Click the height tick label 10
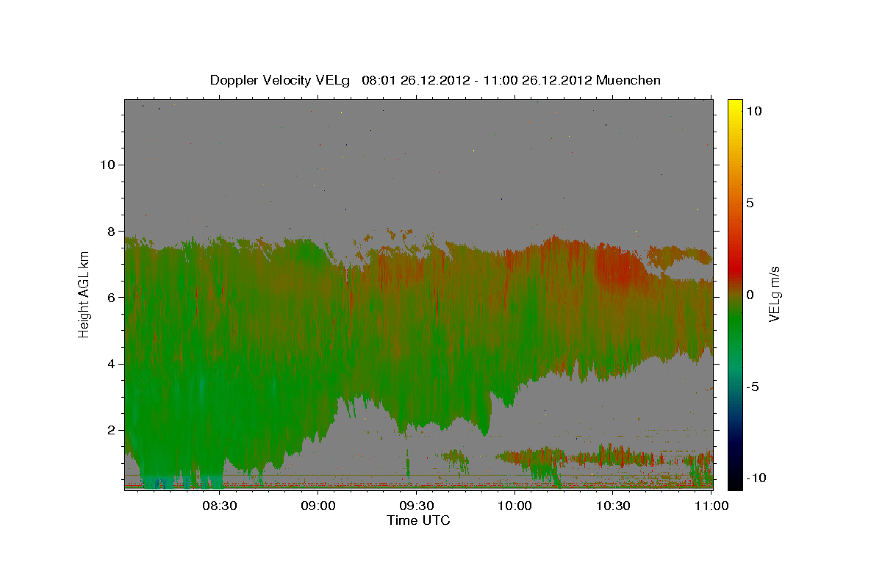The width and height of the screenshot is (882, 588). coord(107,165)
